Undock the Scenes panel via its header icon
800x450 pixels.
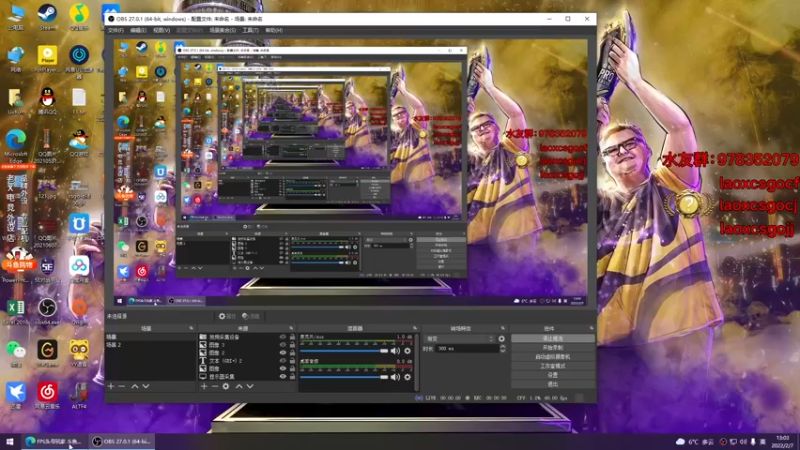[x=191, y=328]
